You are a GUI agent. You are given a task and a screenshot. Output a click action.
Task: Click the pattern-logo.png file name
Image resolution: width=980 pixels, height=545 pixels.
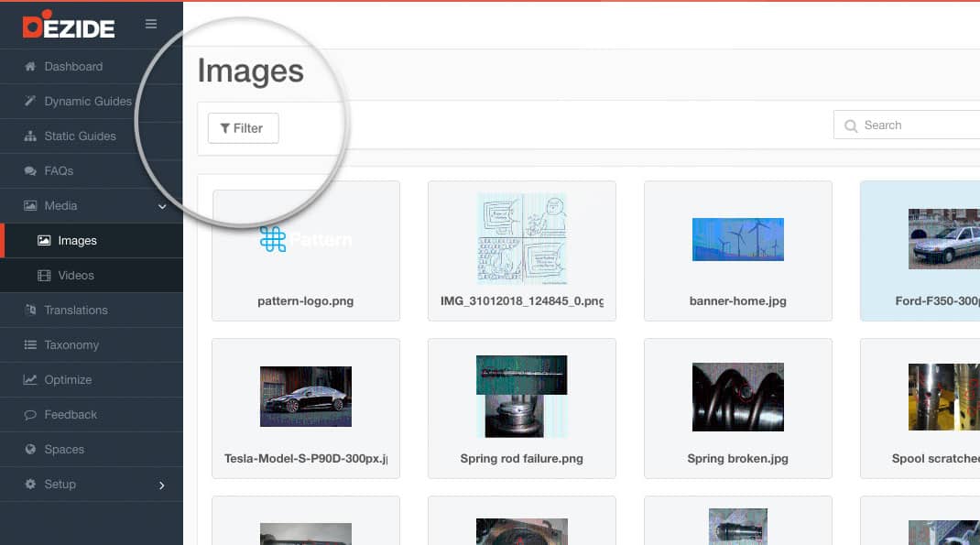coord(306,301)
